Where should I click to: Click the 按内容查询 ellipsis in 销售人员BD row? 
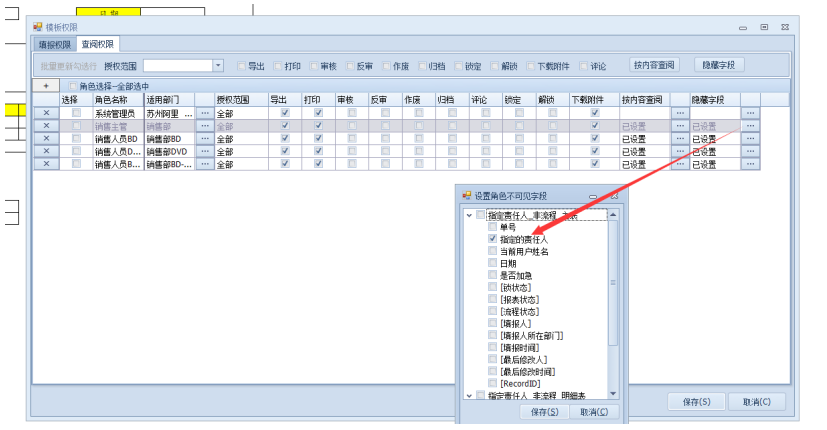[x=680, y=139]
